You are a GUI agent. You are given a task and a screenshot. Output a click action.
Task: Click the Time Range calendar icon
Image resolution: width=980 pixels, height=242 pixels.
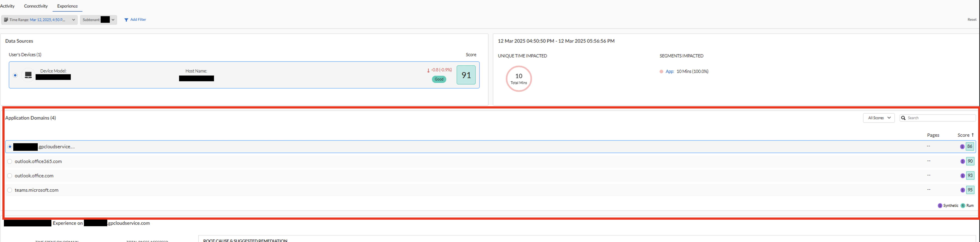pyautogui.click(x=6, y=20)
